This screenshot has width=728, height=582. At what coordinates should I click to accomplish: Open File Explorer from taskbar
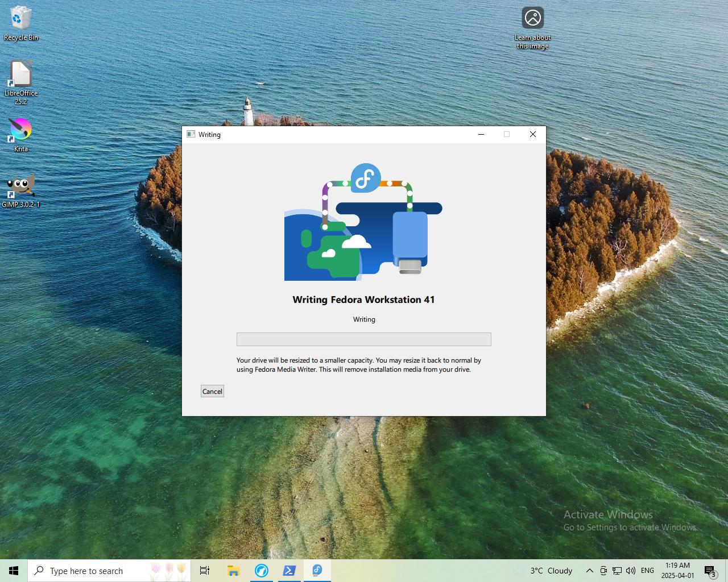tap(233, 571)
